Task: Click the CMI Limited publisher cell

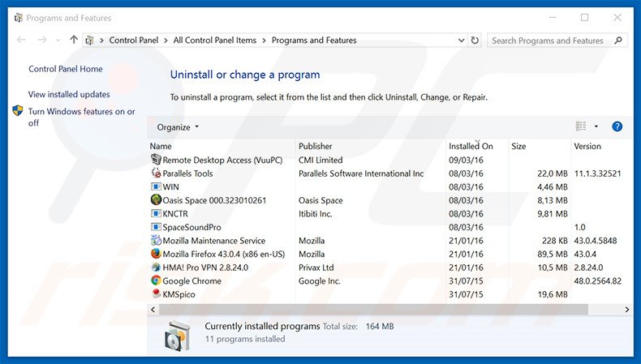Action: pos(320,160)
